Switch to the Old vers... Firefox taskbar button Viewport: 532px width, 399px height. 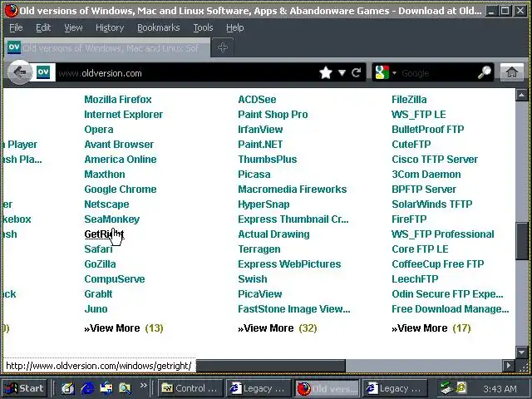pyautogui.click(x=327, y=388)
